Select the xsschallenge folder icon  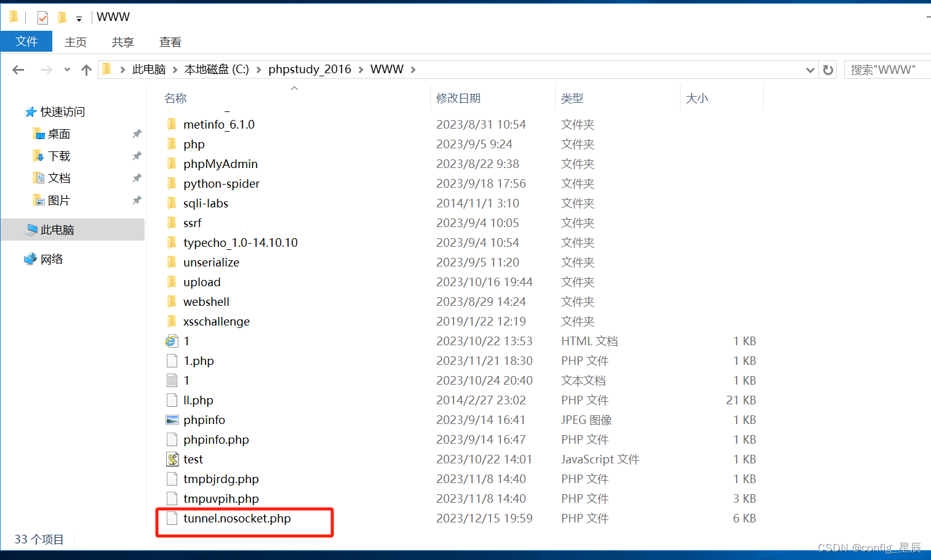pyautogui.click(x=172, y=321)
